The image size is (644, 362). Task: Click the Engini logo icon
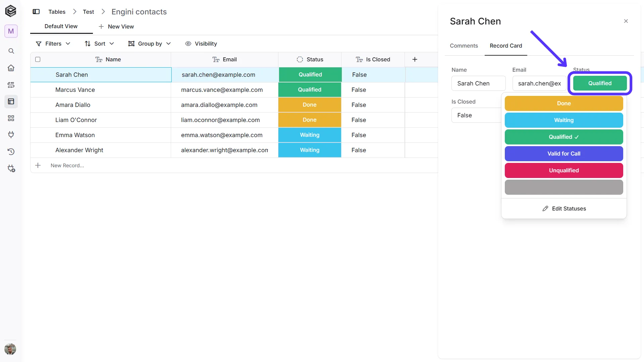pyautogui.click(x=11, y=11)
